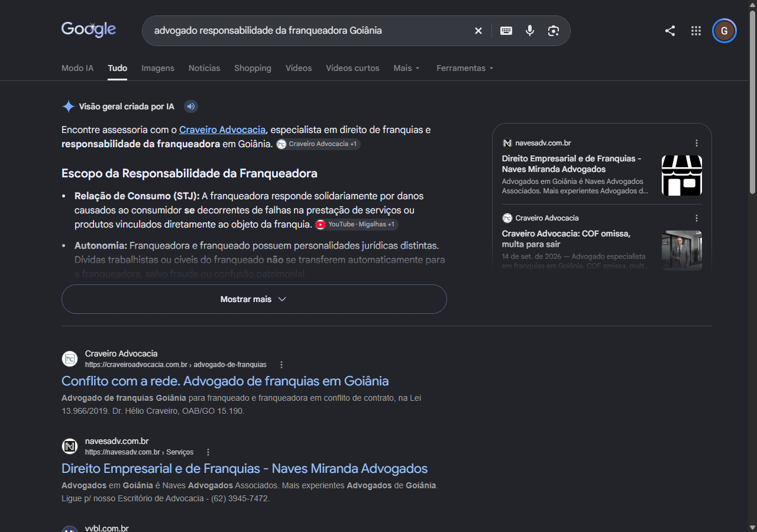Start voice search with the microphone icon
This screenshot has height=532, width=757.
(x=530, y=31)
